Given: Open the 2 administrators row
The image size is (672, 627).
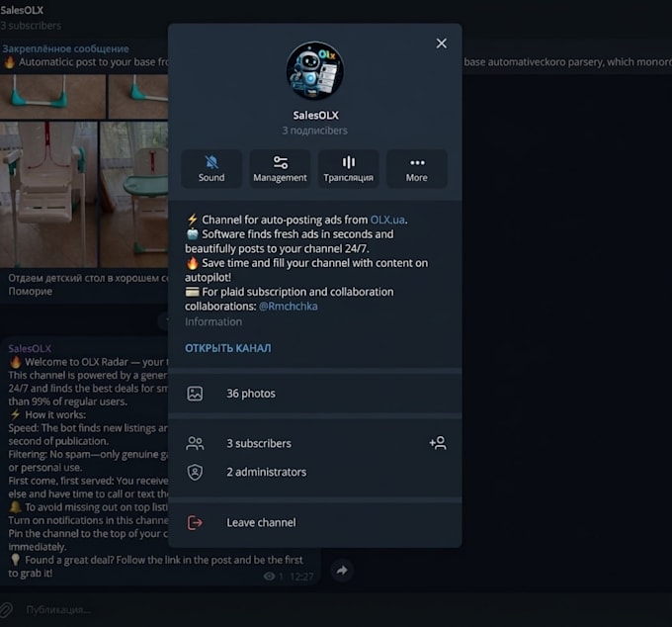Looking at the screenshot, I should [x=315, y=472].
